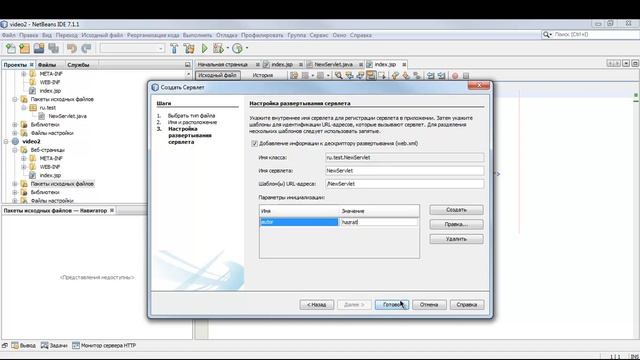Click the Profile Project clock icon

237,49
